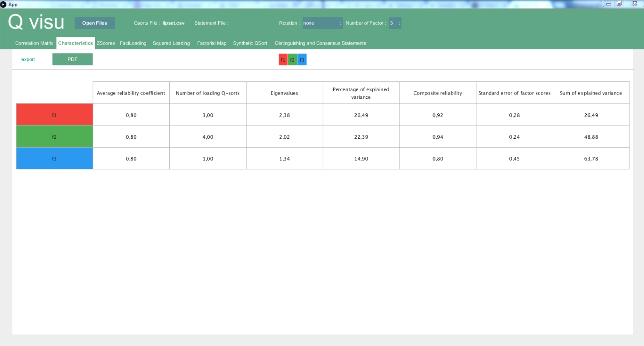
Task: Click the composite reliability value 0,92
Action: 438,115
